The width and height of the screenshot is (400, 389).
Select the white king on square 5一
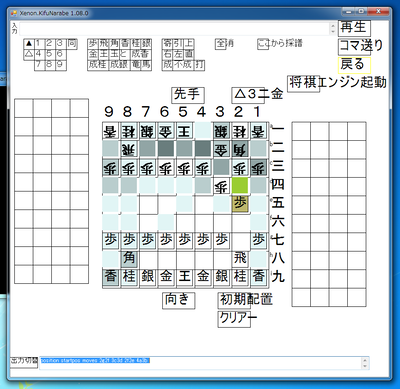click(x=184, y=131)
